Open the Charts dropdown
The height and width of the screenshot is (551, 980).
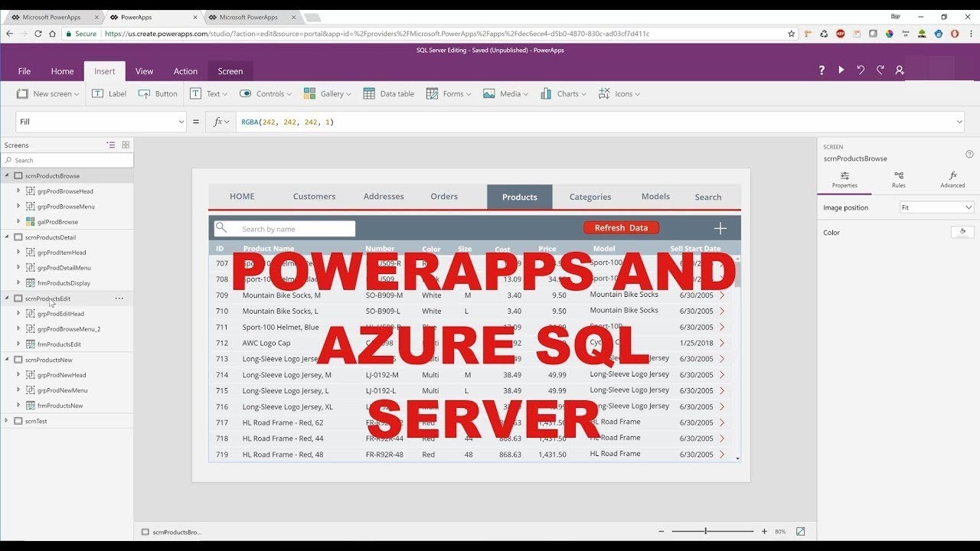pos(563,93)
